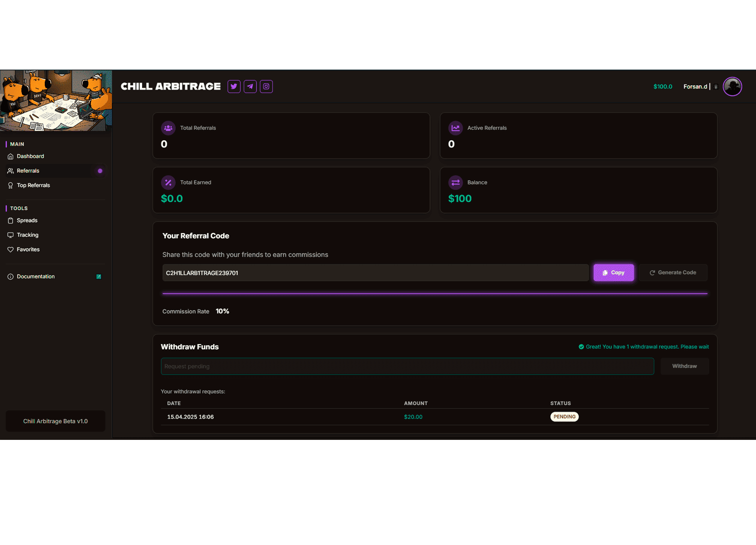Click the Active Referrals chart icon
Screen dimensions: 756x545
[455, 128]
